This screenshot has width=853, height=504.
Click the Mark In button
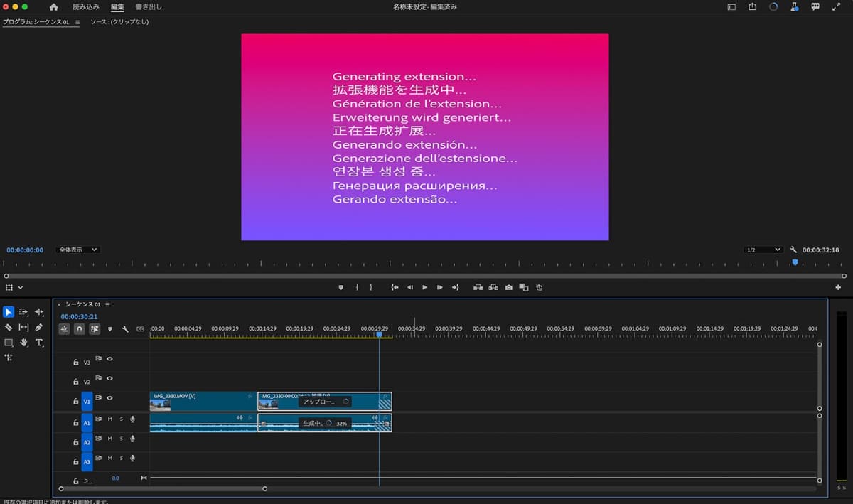tap(356, 287)
